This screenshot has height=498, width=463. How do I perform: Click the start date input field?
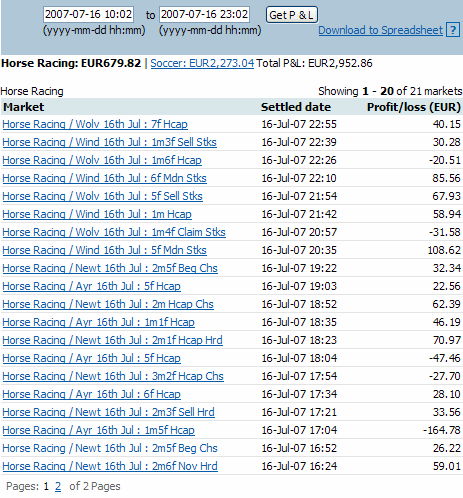tap(88, 14)
